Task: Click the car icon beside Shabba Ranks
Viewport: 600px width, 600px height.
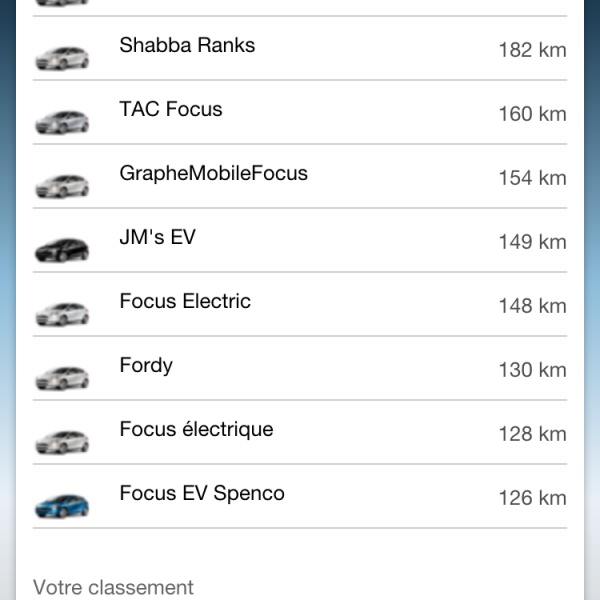Action: pyautogui.click(x=62, y=57)
